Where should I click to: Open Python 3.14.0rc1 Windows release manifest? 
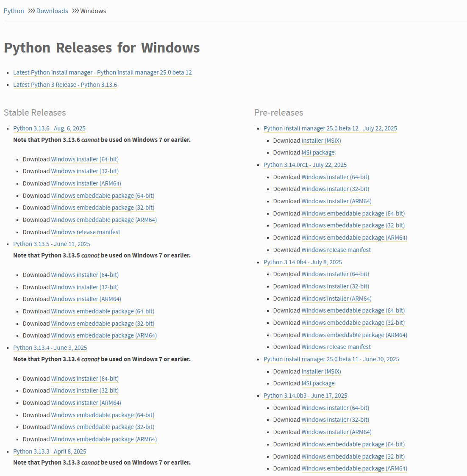point(336,250)
